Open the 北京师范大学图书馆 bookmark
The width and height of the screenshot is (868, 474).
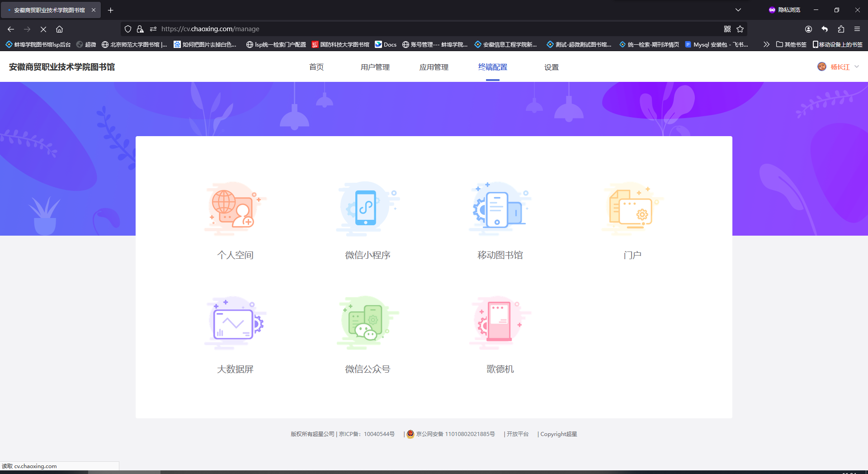pos(134,44)
